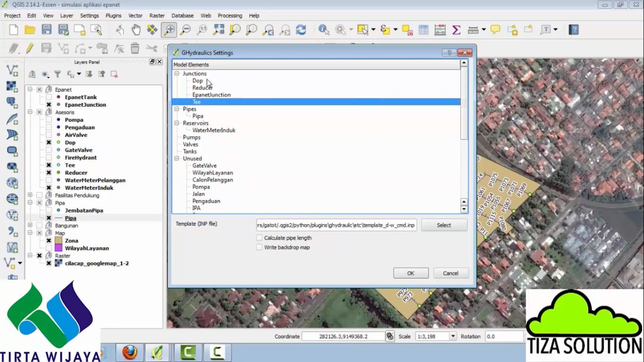Activate the Zoom In magnifier tool
644x362 pixels.
tap(168, 30)
